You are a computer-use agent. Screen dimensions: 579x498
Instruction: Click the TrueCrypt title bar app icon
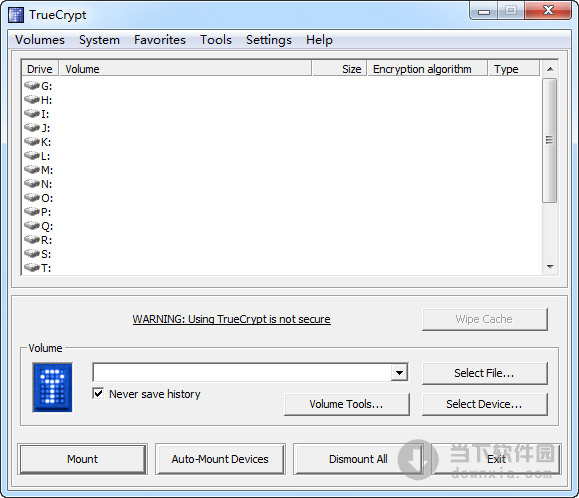click(16, 15)
